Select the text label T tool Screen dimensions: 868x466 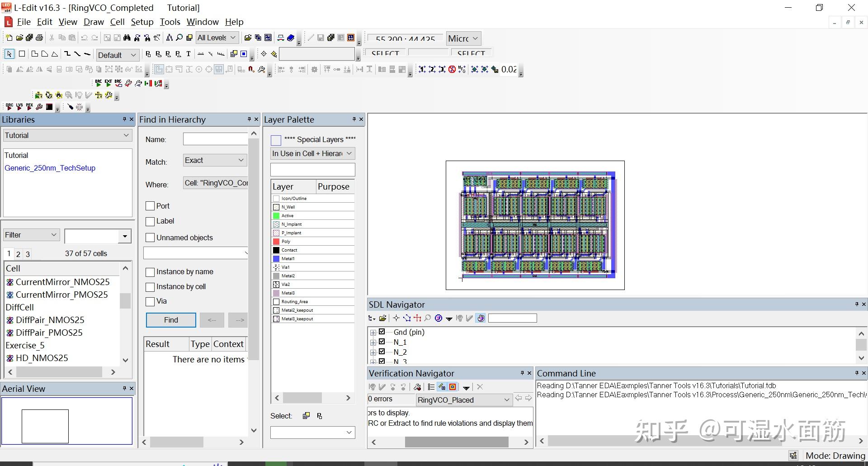(189, 54)
